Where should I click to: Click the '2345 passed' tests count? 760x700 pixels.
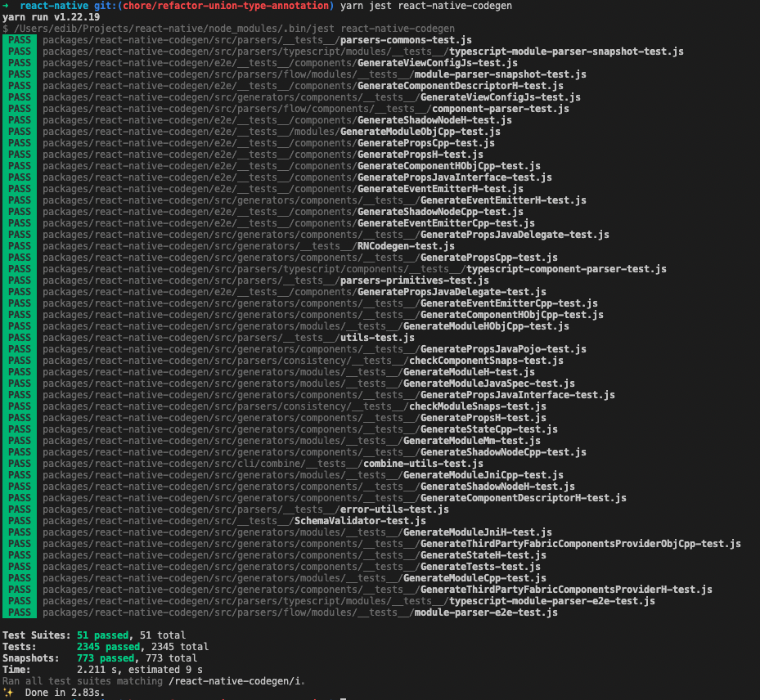click(109, 647)
